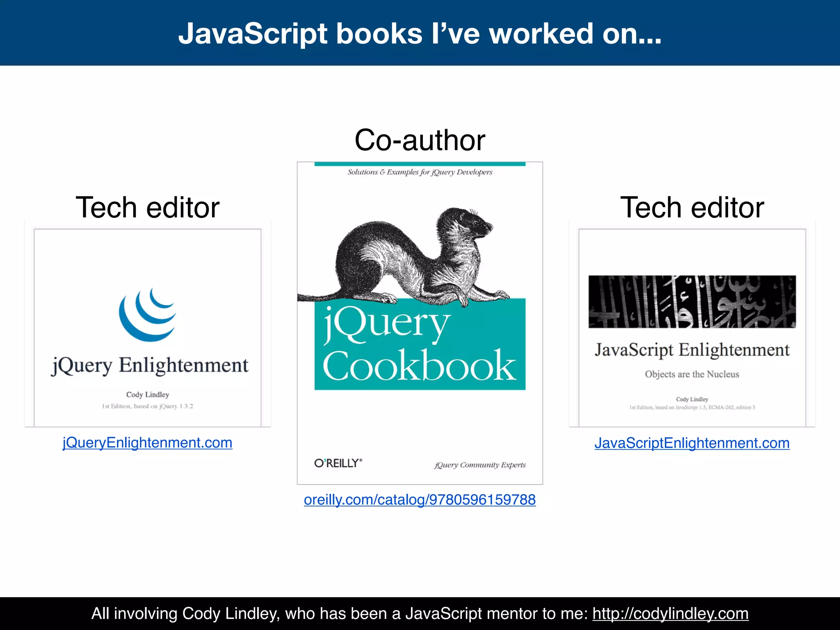Screen dimensions: 840x630
Task: Click the blue jQuery swirl logo
Action: [148, 315]
